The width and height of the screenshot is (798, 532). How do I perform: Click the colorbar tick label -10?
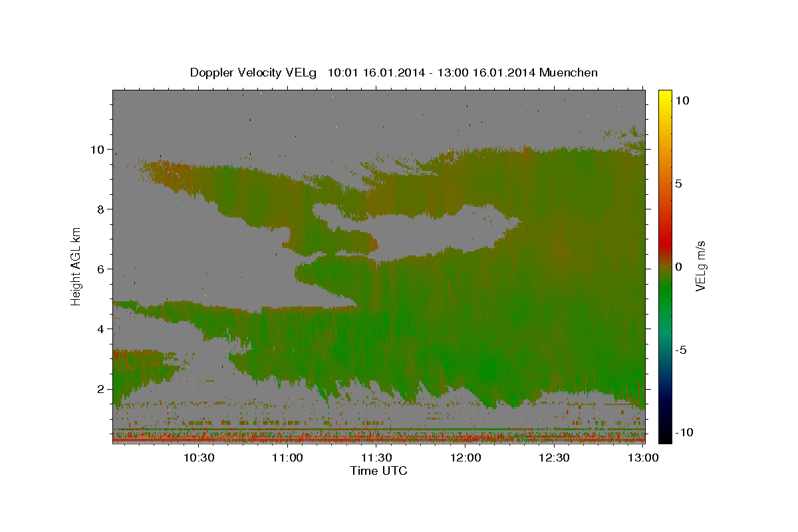click(x=684, y=432)
